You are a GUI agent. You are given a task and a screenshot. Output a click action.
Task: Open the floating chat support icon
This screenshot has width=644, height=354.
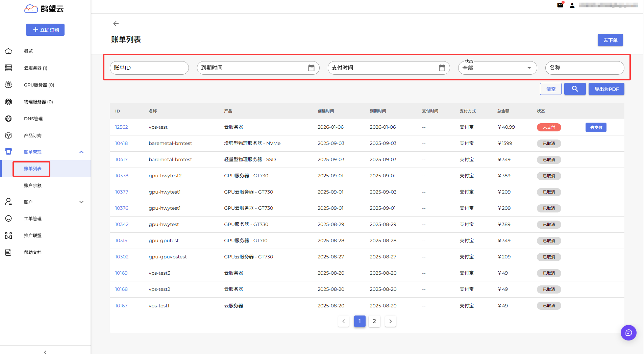click(x=628, y=333)
